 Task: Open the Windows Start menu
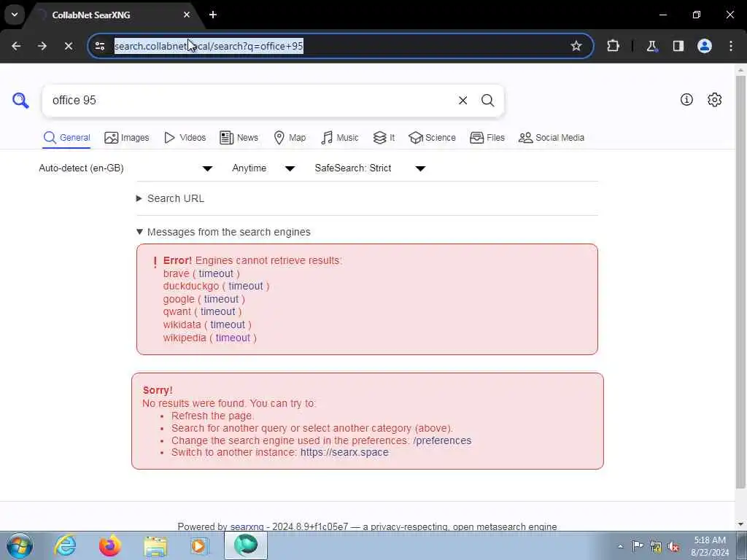[20, 545]
